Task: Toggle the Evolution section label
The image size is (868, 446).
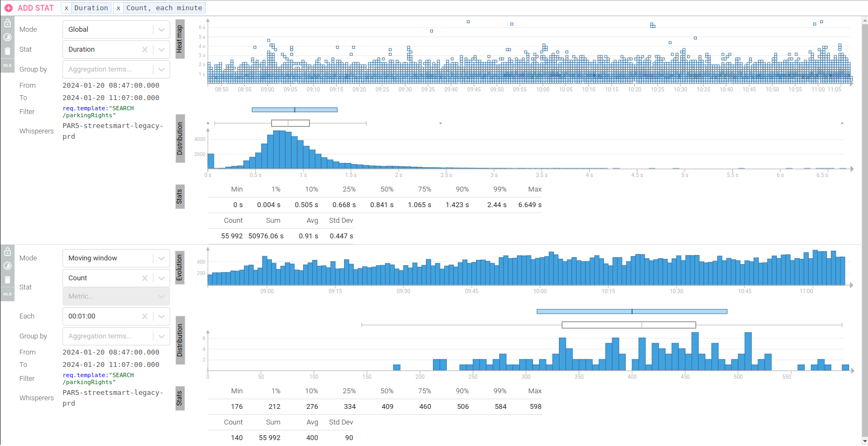Action: coord(180,267)
